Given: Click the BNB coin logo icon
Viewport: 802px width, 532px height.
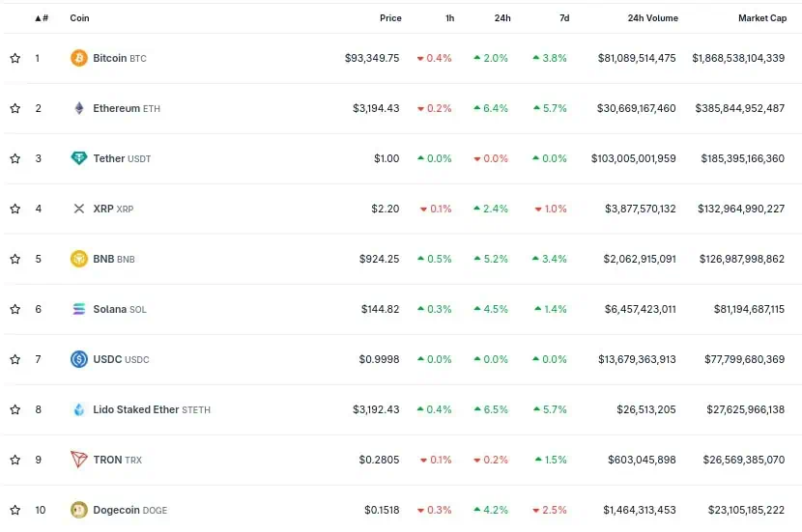Looking at the screenshot, I should click(x=78, y=259).
